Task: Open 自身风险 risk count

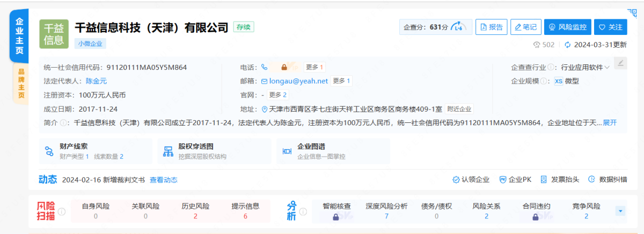Action: 96,211
